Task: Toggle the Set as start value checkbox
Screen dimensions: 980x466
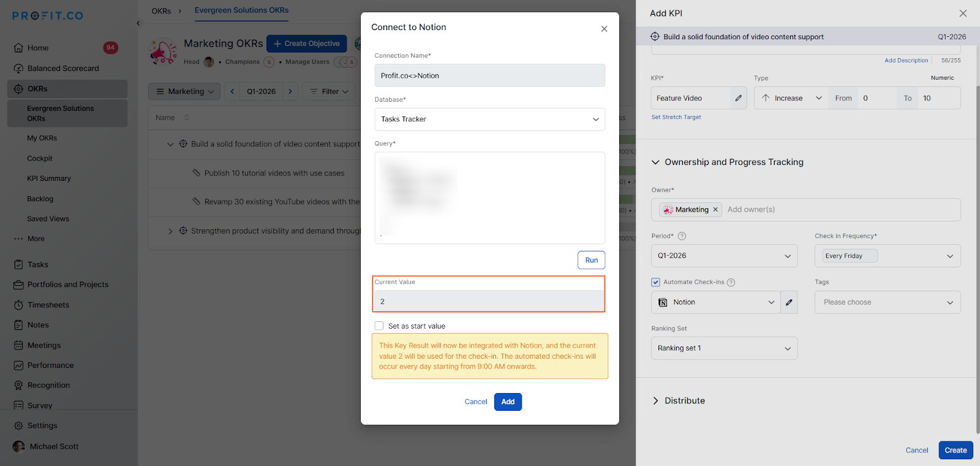Action: [x=379, y=326]
